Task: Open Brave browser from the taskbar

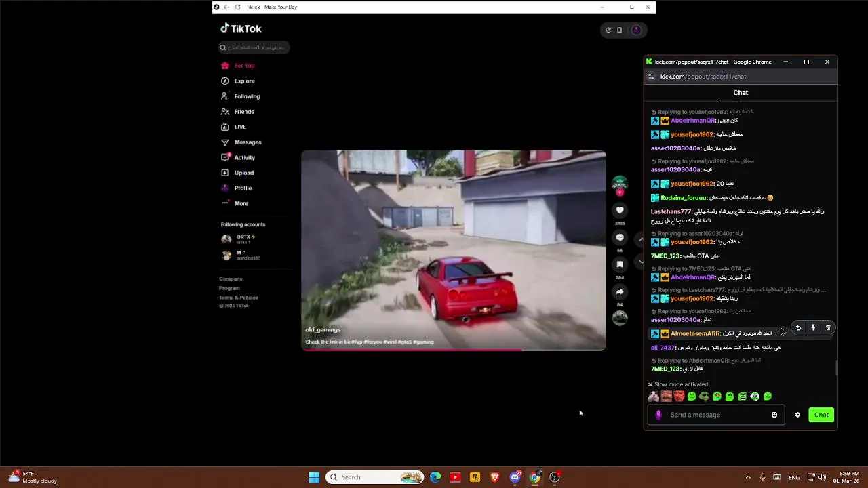Action: click(495, 477)
